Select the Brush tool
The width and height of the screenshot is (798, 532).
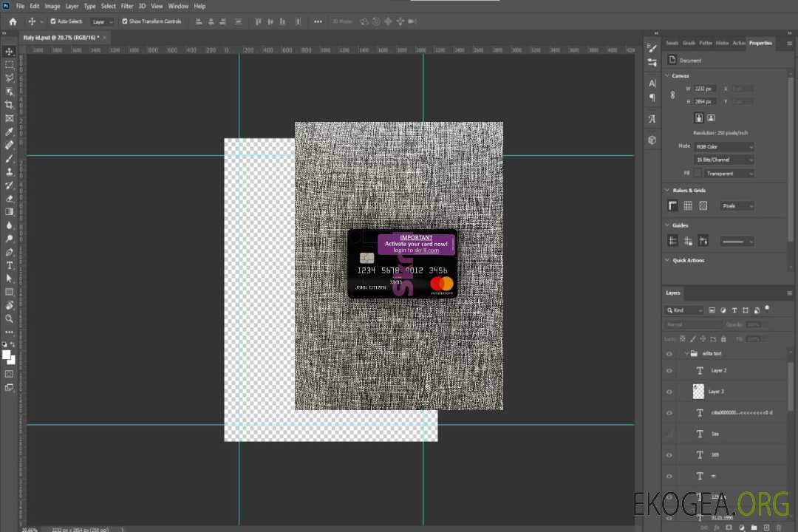(9, 158)
